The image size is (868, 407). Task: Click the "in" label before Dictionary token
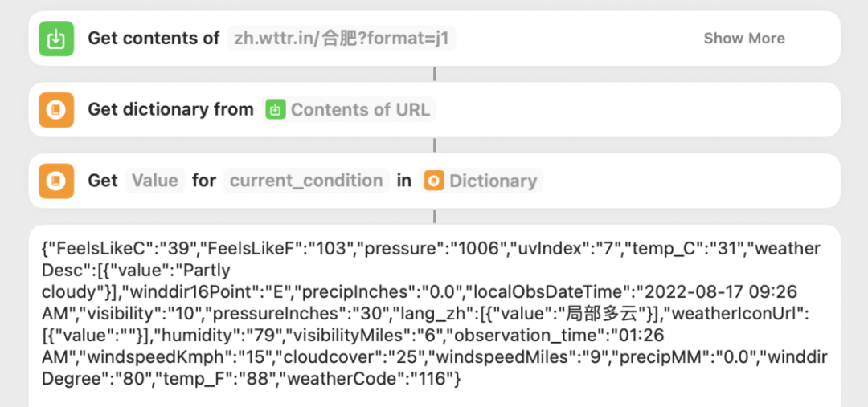pos(403,181)
